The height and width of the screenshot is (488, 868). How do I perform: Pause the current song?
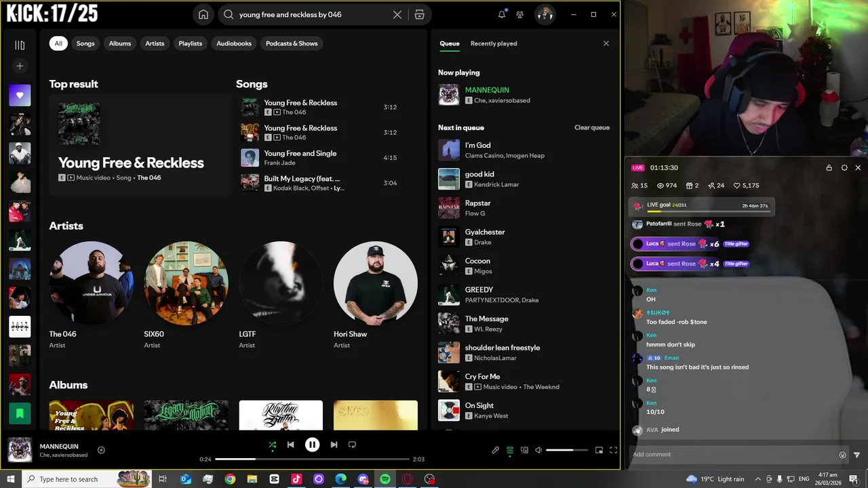tap(312, 445)
